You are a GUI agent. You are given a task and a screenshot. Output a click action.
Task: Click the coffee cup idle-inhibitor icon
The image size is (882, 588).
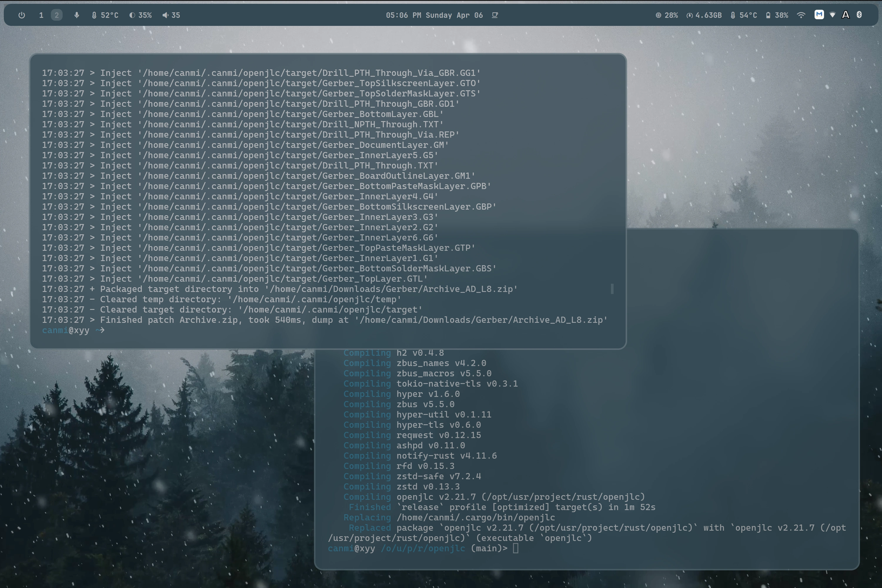tap(495, 15)
